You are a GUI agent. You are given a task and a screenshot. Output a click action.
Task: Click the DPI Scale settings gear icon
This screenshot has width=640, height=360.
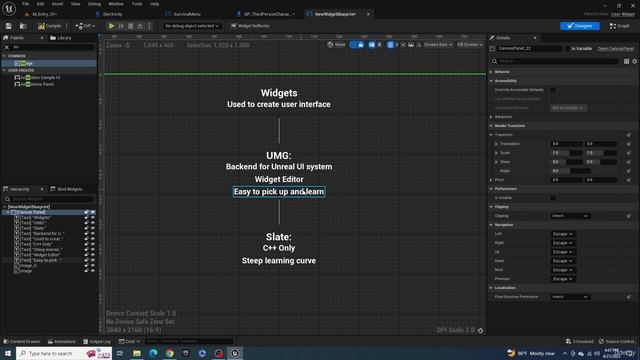480,330
